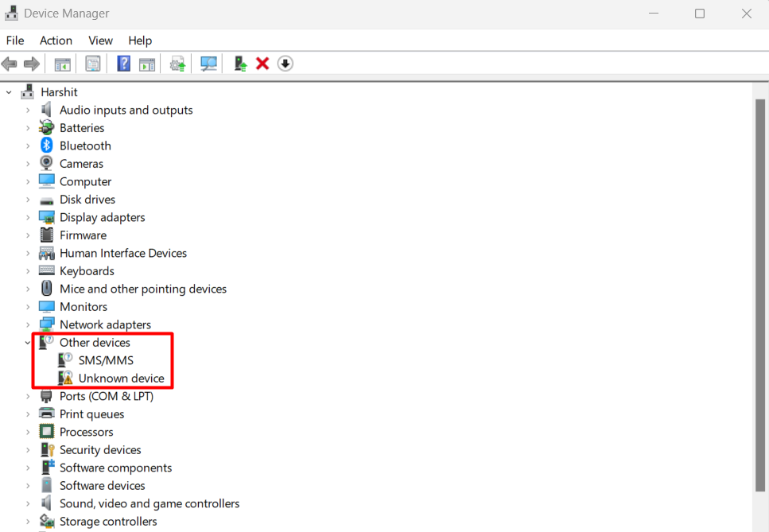The image size is (769, 532).
Task: Click the Update device driver toolbar icon
Action: pos(239,64)
